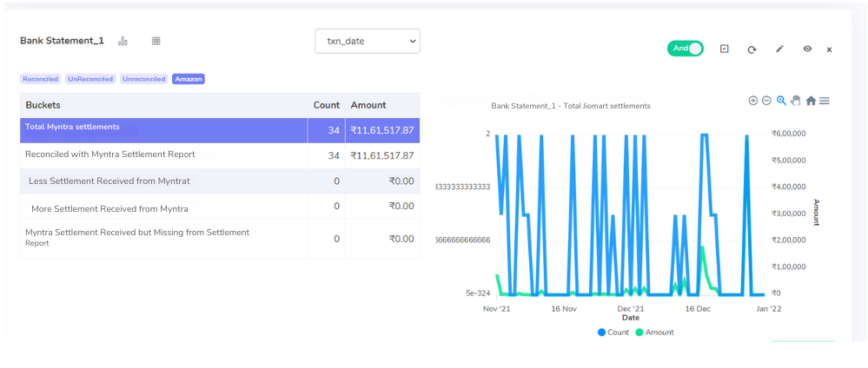Click the chart zoom out minus icon
868x368 pixels.
pos(766,101)
